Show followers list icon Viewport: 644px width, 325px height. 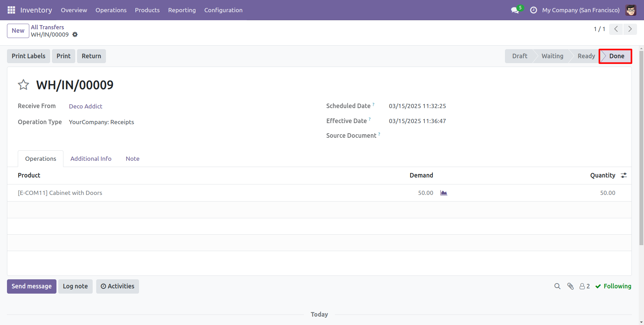pos(585,286)
